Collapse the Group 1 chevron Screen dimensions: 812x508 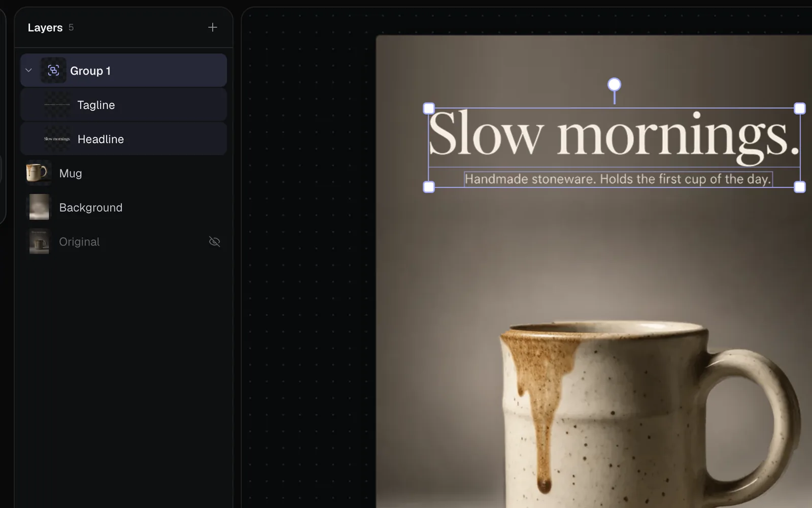29,71
